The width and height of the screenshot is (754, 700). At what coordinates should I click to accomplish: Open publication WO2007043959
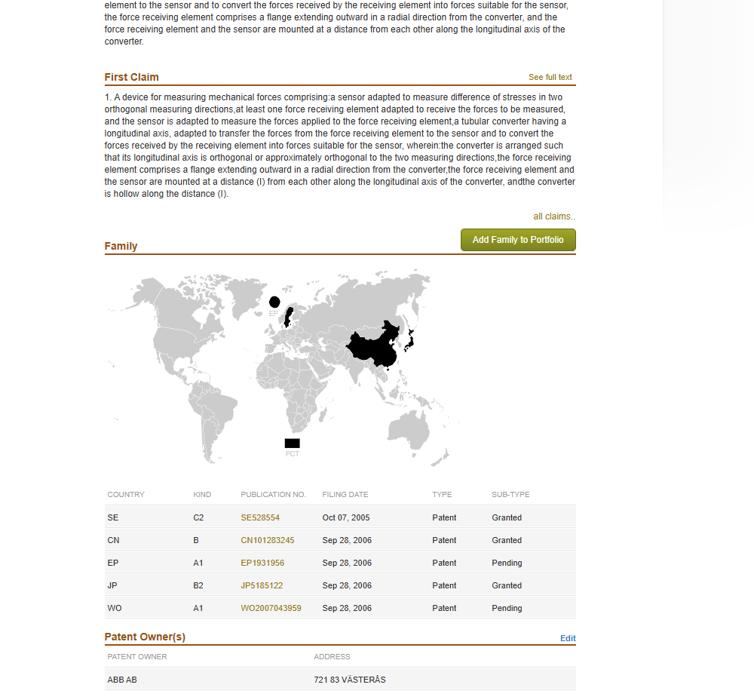tap(271, 608)
